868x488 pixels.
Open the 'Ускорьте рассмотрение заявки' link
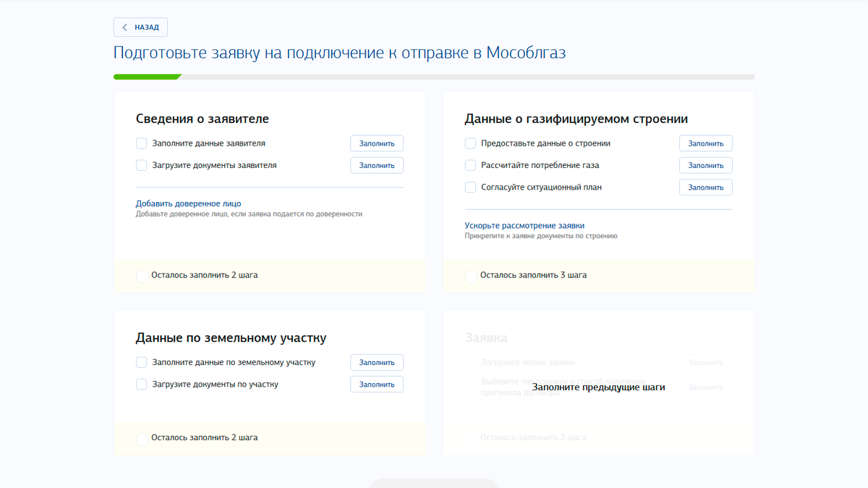click(x=524, y=225)
